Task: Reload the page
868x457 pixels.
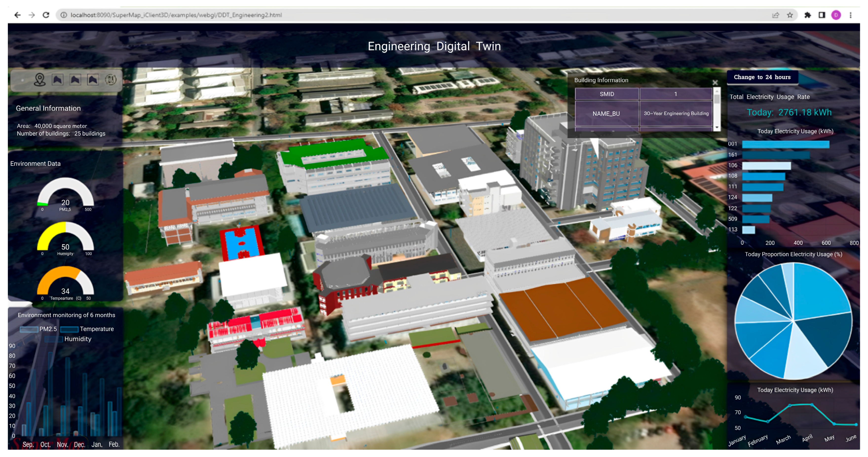Action: pos(46,15)
